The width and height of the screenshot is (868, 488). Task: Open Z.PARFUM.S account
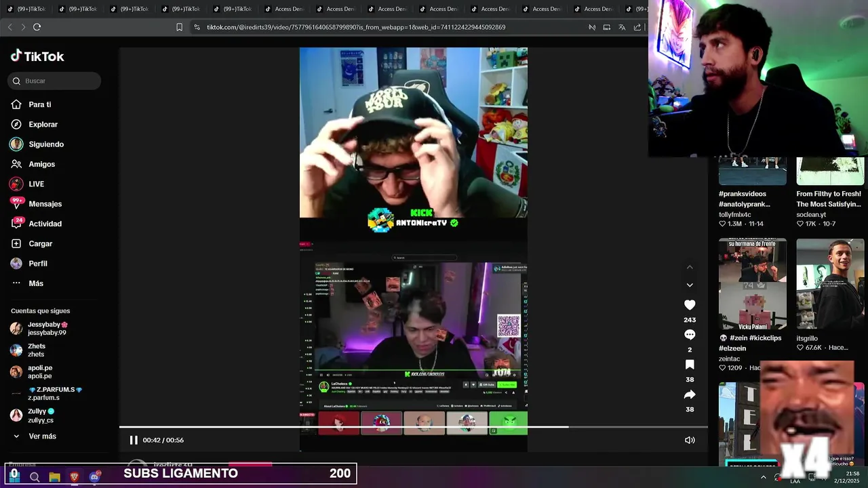point(55,394)
